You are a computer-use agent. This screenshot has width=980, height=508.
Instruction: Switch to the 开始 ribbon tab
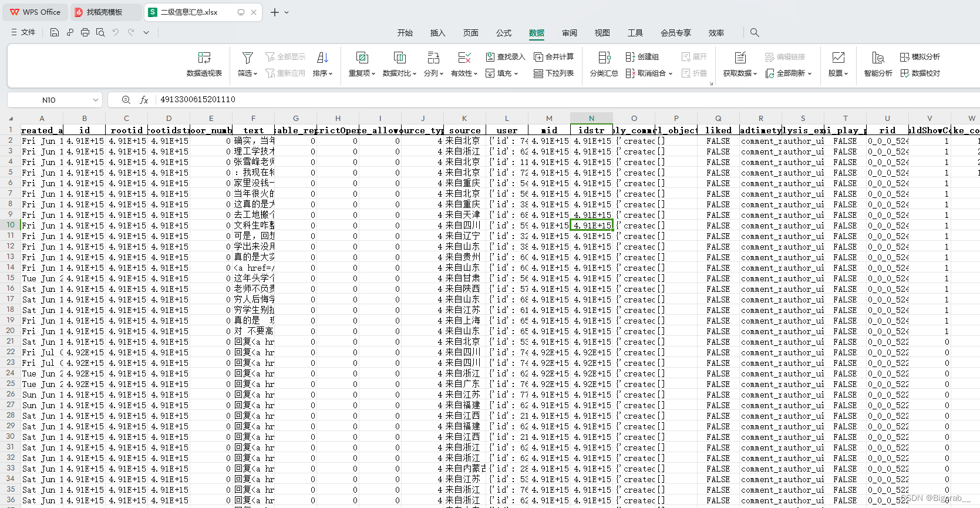[405, 33]
